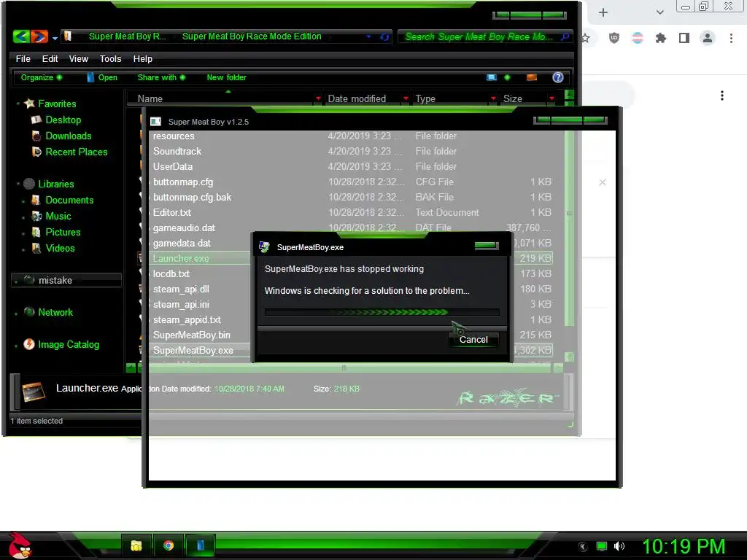Sort by the Name column header
747x560 pixels.
pos(150,98)
